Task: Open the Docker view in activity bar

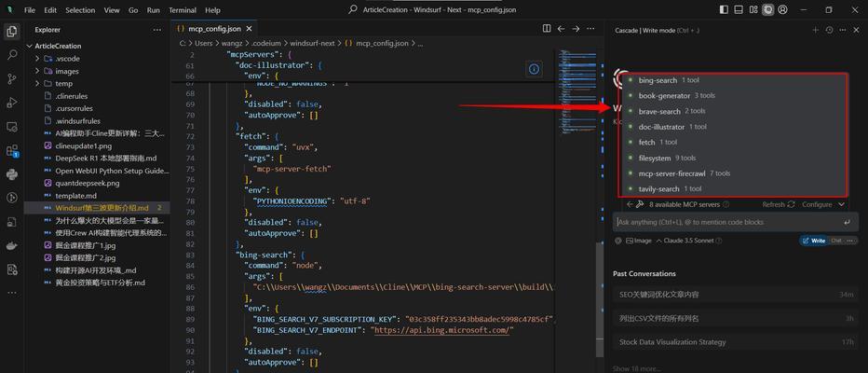Action: (x=11, y=245)
